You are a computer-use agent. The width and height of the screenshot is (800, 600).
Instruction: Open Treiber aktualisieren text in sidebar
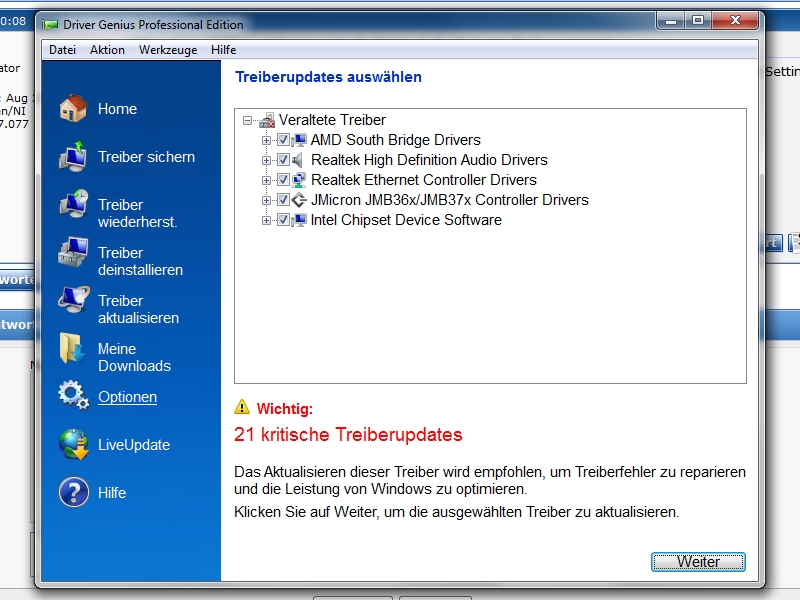click(x=138, y=309)
